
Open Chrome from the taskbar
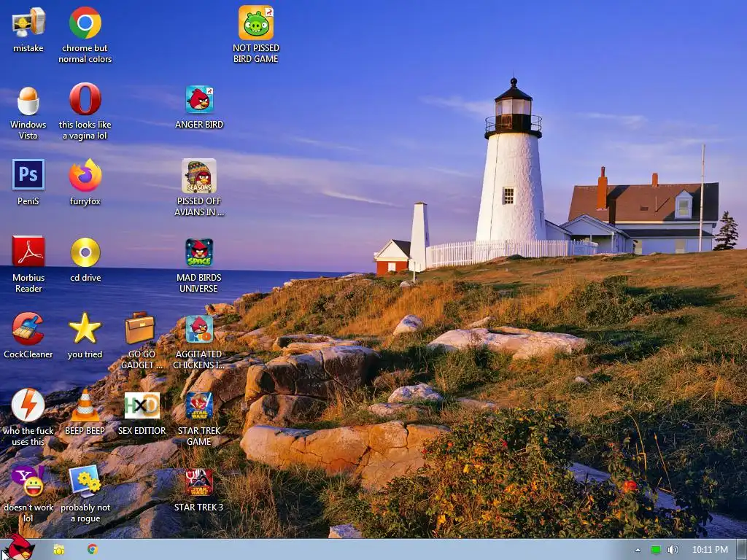point(93,549)
